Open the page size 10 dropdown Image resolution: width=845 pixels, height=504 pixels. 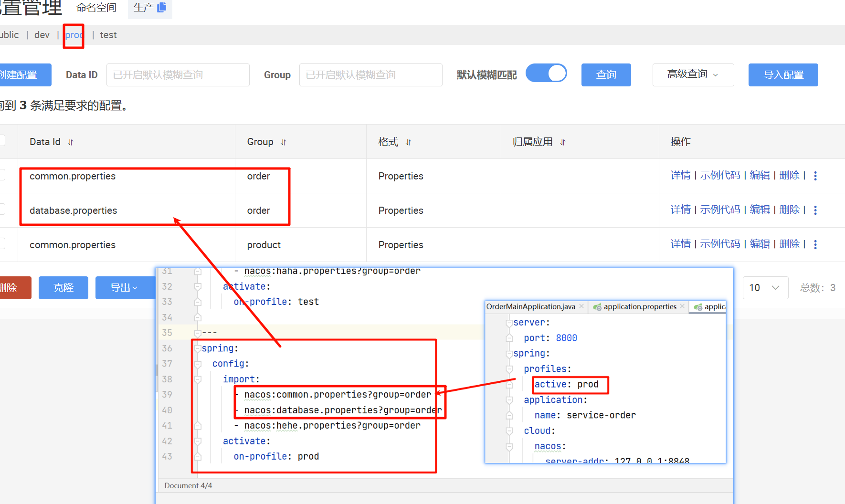765,288
